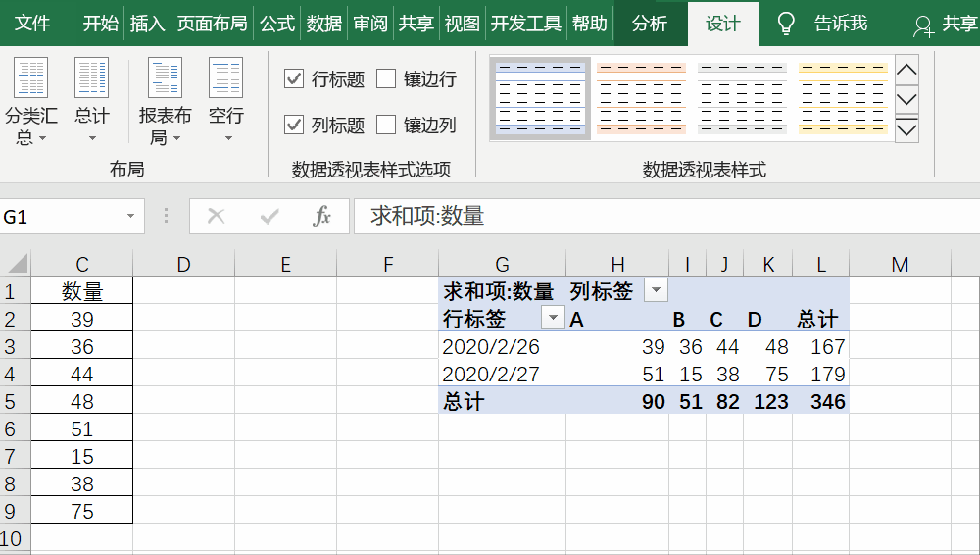Switch to the 页面布局 tab
Screen dimensions: 980x555
point(212,24)
